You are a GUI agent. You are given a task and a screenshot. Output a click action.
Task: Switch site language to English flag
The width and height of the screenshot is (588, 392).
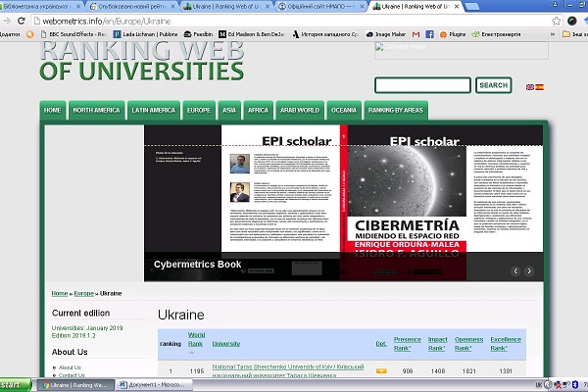click(530, 87)
